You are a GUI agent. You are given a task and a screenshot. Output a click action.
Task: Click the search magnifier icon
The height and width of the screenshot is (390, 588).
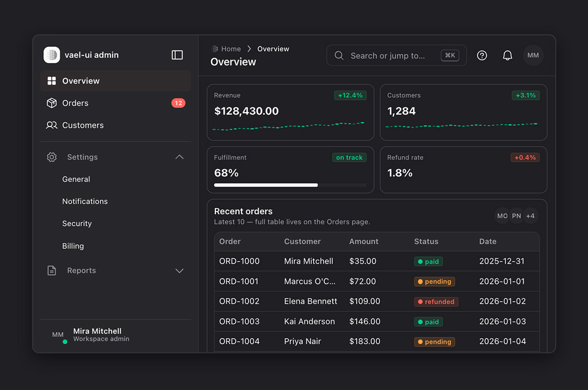pos(339,56)
